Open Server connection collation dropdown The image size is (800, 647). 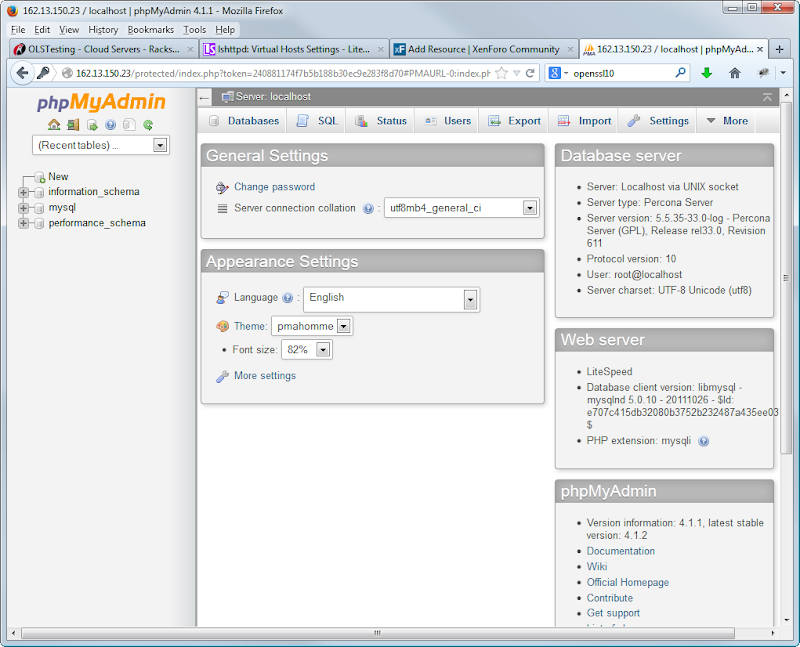coord(461,208)
